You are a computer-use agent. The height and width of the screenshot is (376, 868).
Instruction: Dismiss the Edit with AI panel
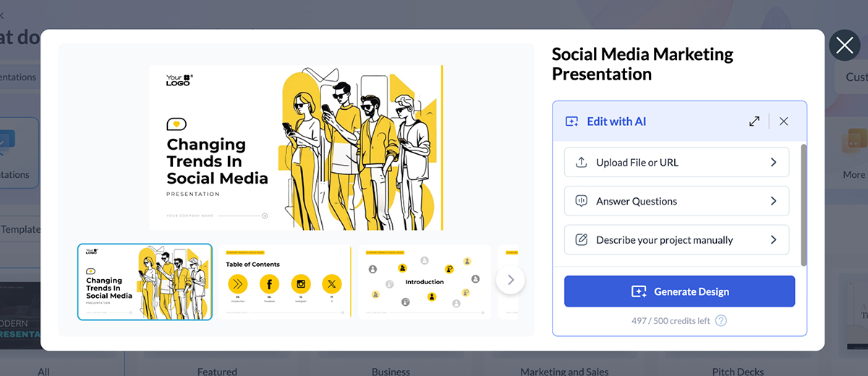(783, 121)
